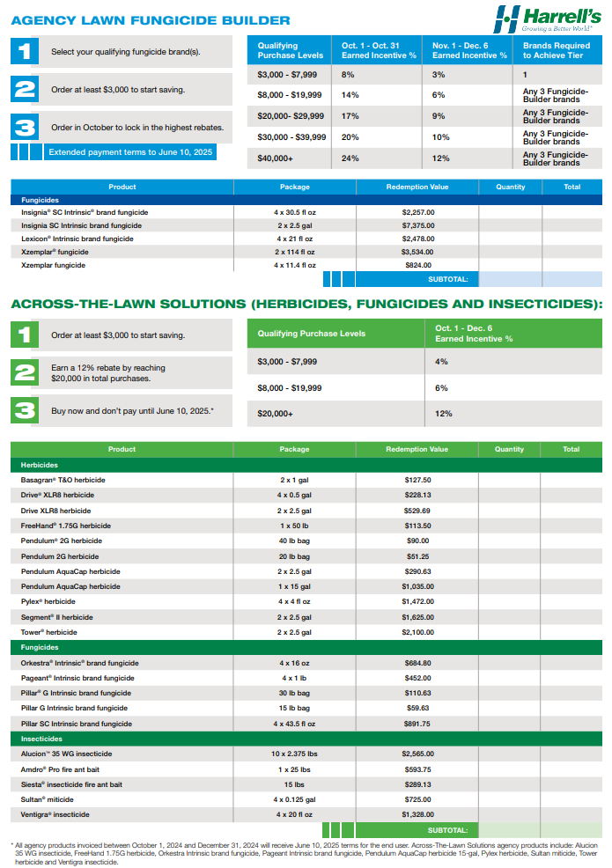Click the '$20,000- $29,999' purchase level
The width and height of the screenshot is (612, 868).
coord(291,116)
